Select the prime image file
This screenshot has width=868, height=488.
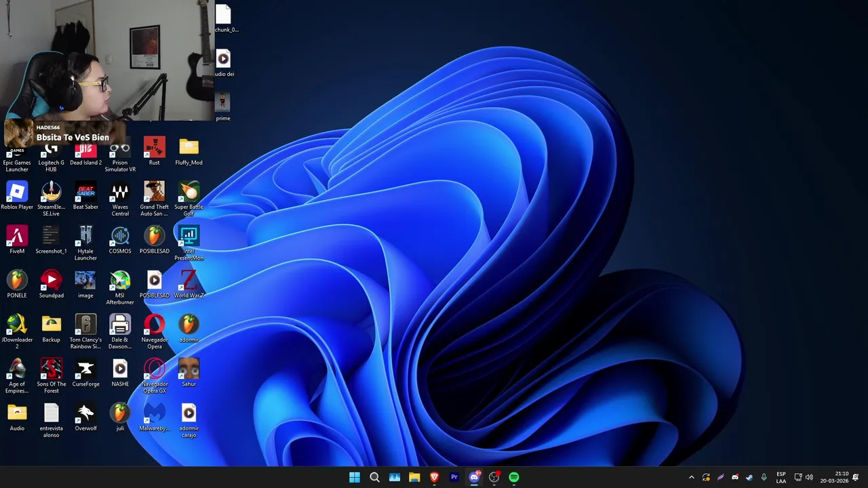(x=222, y=106)
